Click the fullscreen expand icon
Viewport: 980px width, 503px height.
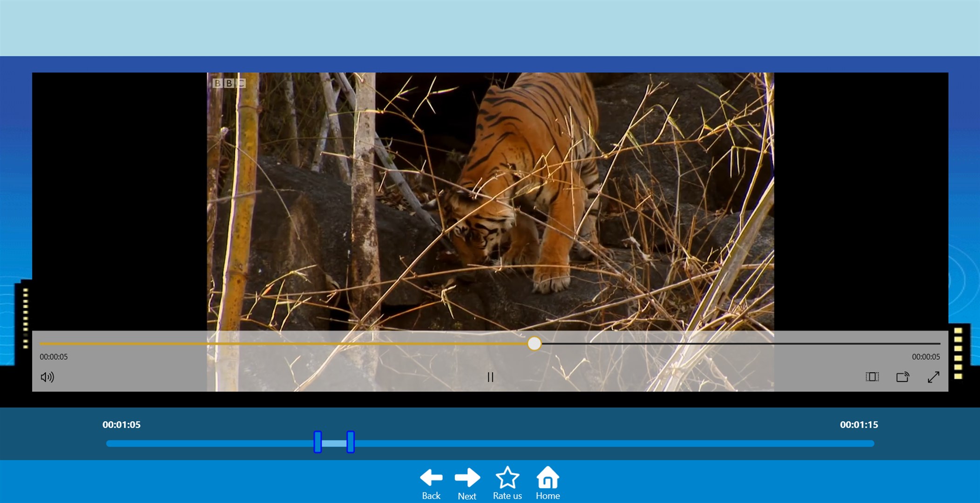[932, 377]
